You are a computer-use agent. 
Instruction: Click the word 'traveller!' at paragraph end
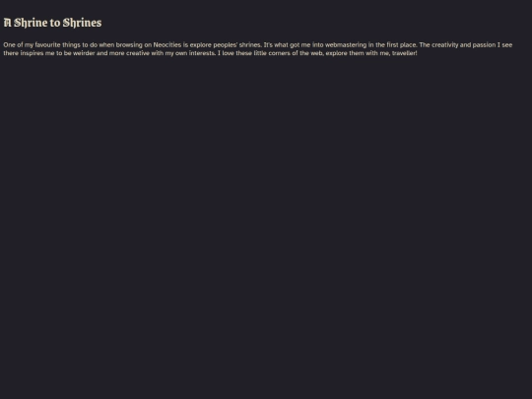point(405,53)
